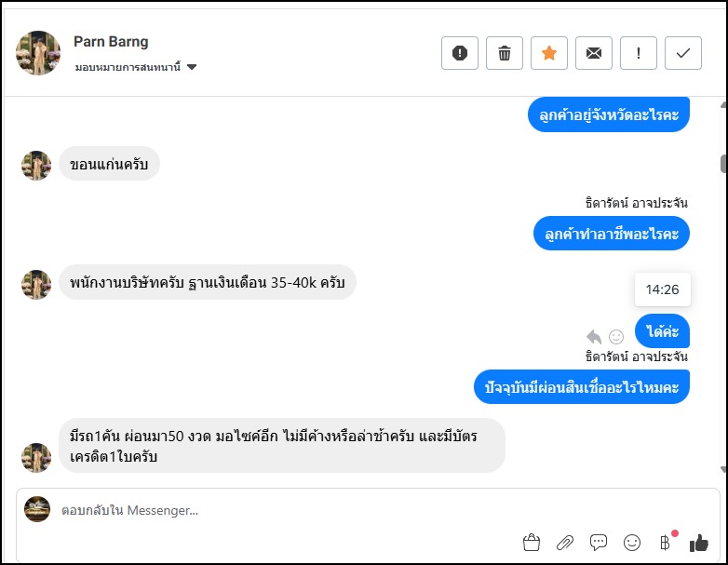Attach a file with the paperclip icon
Screen dimensions: 728x565
tap(565, 542)
